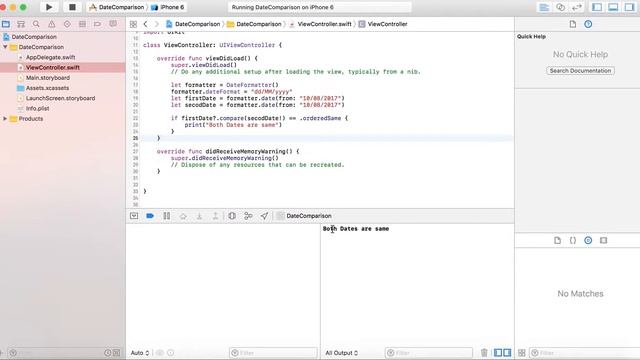This screenshot has width=640, height=360.
Task: Select the DateComparison process in the debug bar
Action: (304, 216)
